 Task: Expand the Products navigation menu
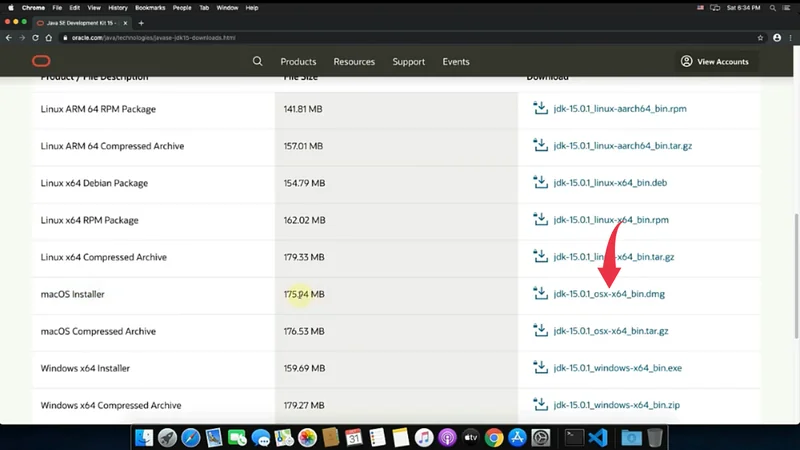298,62
